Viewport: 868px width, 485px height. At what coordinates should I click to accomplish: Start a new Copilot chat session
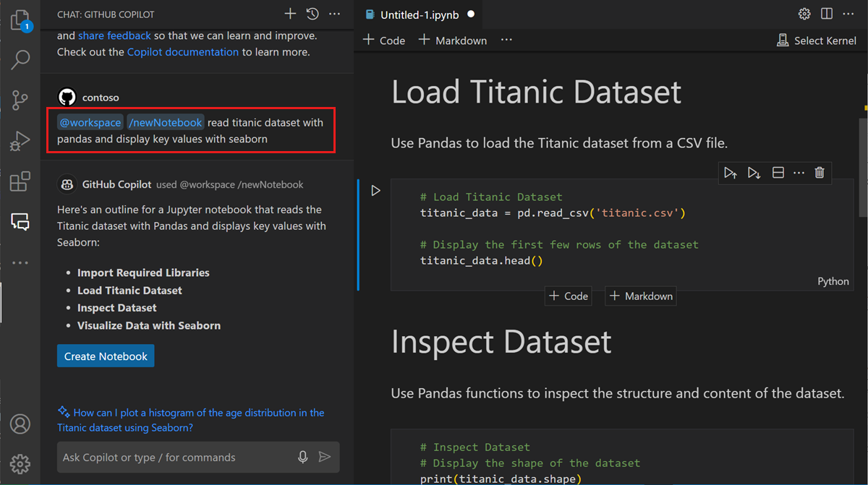pos(289,13)
